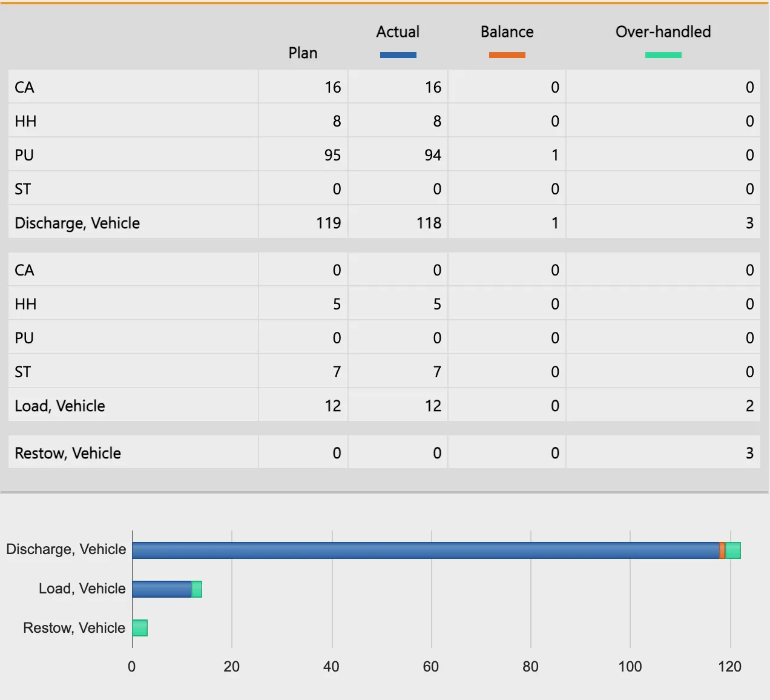This screenshot has width=770, height=700.
Task: Click Discharge, Vehicle Actual value 118
Action: click(x=429, y=223)
